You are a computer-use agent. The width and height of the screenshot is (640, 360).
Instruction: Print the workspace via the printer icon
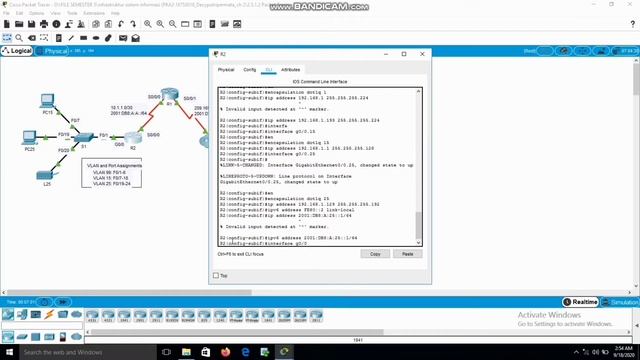click(x=44, y=24)
